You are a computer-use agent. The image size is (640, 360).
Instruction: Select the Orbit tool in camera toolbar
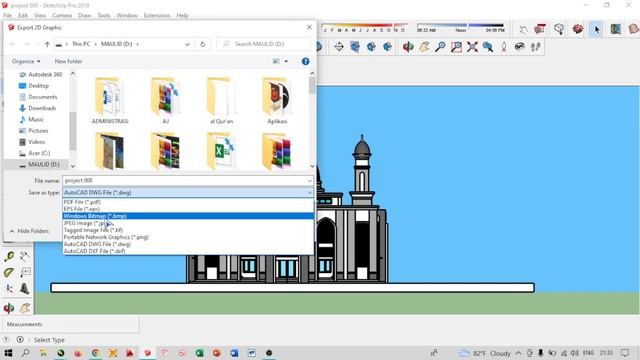click(407, 47)
